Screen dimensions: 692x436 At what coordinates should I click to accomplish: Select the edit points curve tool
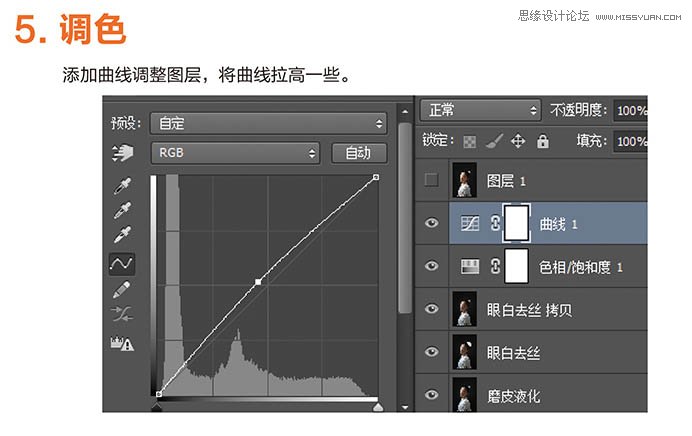coord(122,264)
